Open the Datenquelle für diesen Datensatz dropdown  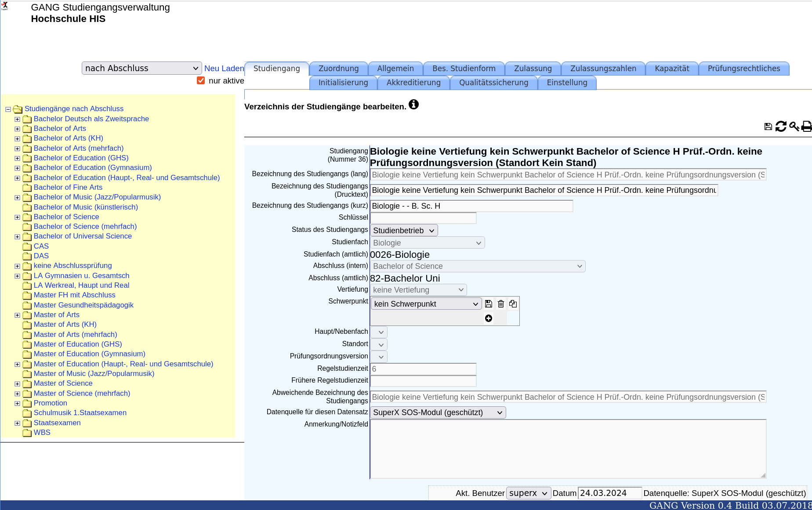pos(438,412)
